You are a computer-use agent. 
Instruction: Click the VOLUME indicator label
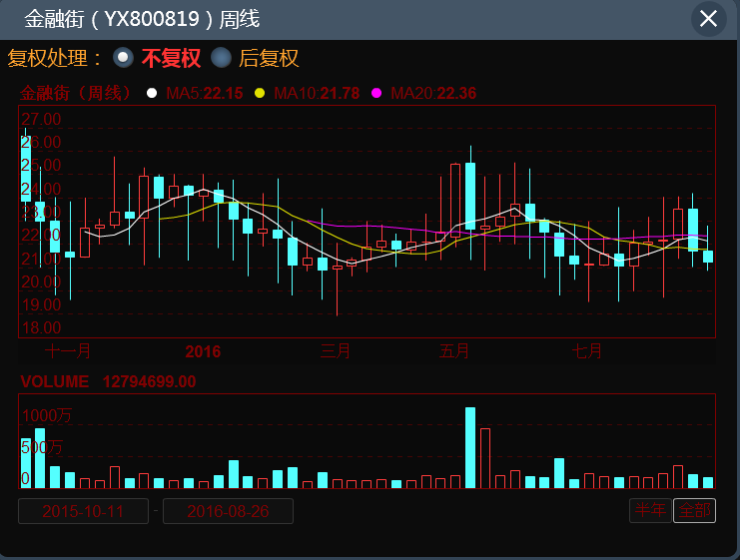(55, 381)
